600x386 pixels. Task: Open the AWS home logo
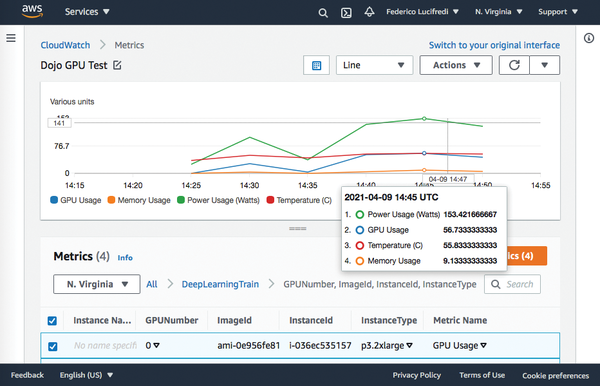pyautogui.click(x=32, y=11)
